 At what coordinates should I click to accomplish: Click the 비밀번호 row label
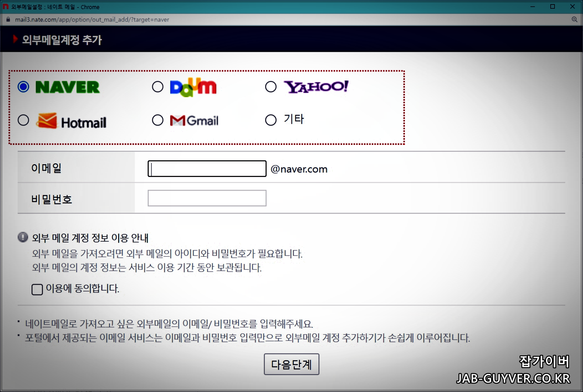[x=51, y=199]
